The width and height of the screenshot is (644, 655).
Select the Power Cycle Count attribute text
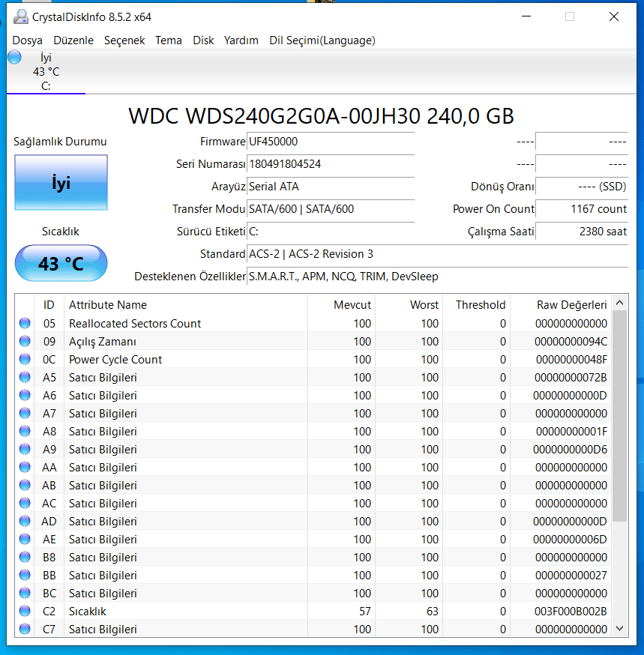[115, 359]
